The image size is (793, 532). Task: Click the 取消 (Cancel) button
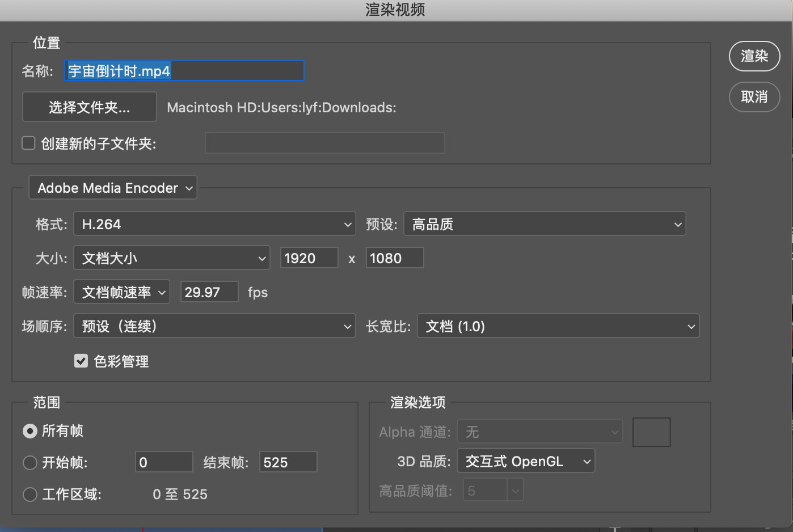tap(754, 97)
